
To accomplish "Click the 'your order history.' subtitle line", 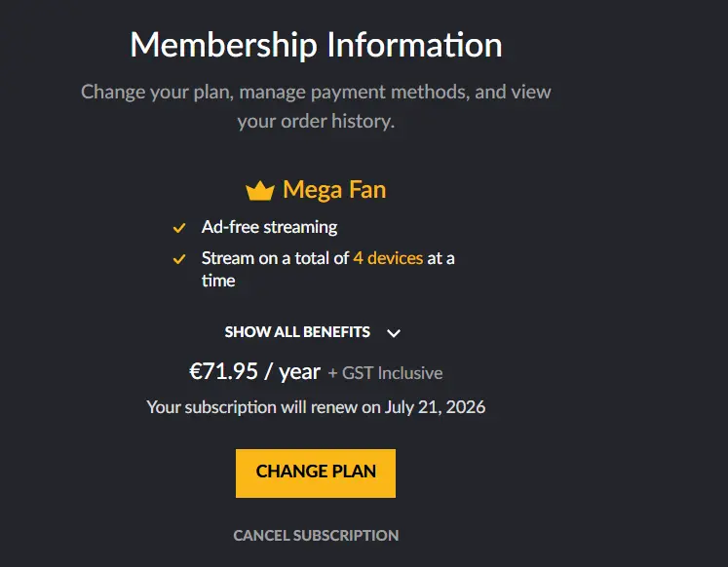I will point(316,121).
